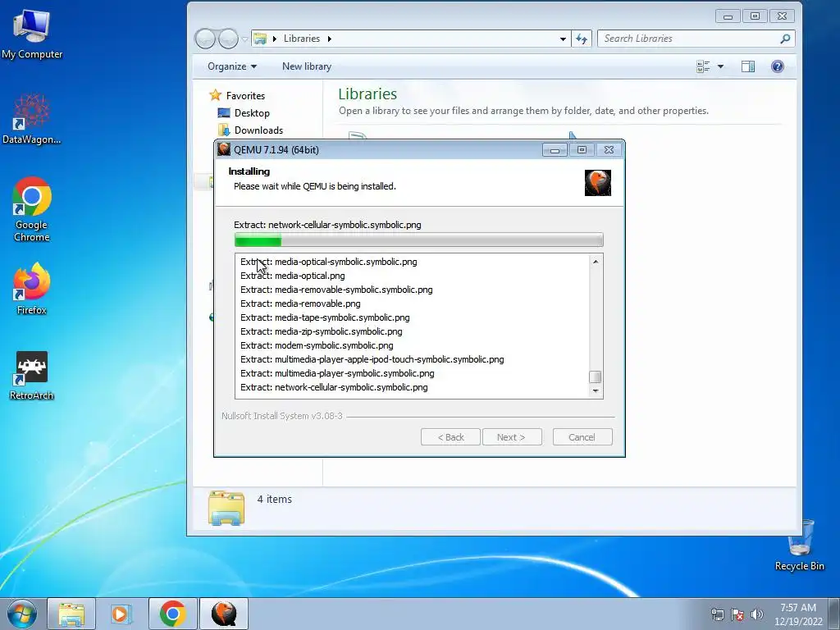Expand the Libraries breadcrumb arrow
The width and height of the screenshot is (840, 630).
[x=330, y=39]
